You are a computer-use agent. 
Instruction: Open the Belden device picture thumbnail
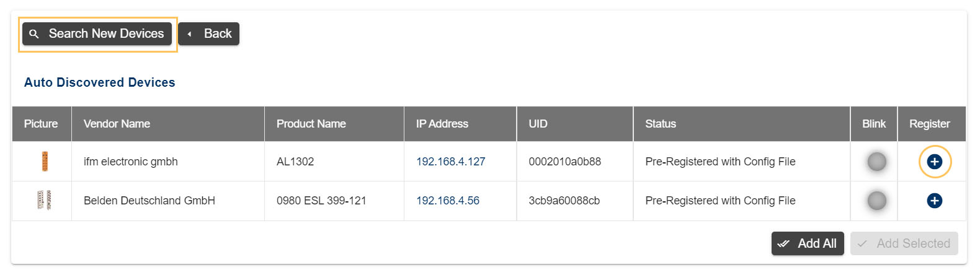point(44,200)
